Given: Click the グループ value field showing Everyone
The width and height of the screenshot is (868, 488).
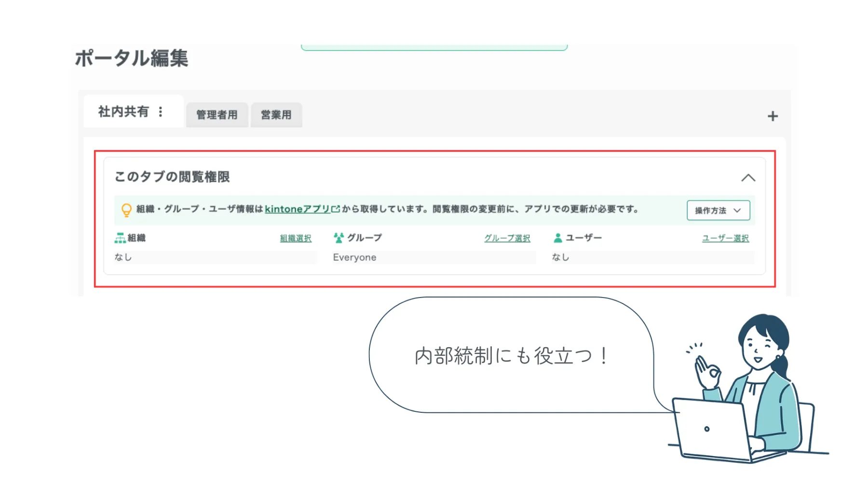Looking at the screenshot, I should click(x=434, y=257).
